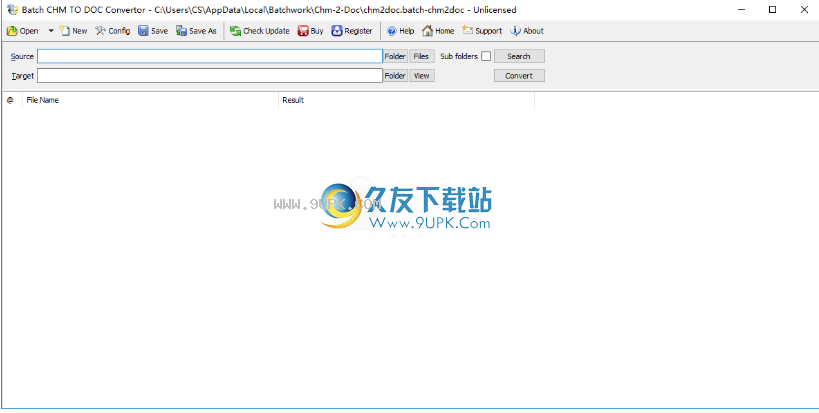Choose Save As in the toolbar
The image size is (819, 413).
pos(196,31)
